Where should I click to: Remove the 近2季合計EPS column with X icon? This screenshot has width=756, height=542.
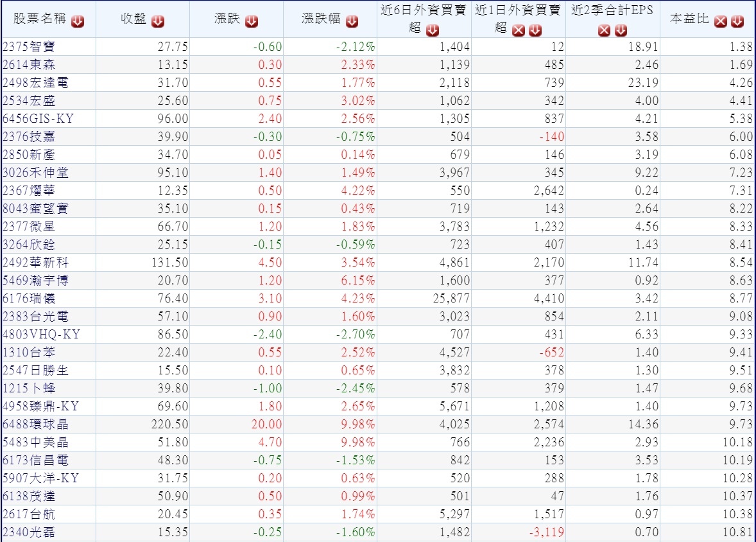[x=604, y=30]
